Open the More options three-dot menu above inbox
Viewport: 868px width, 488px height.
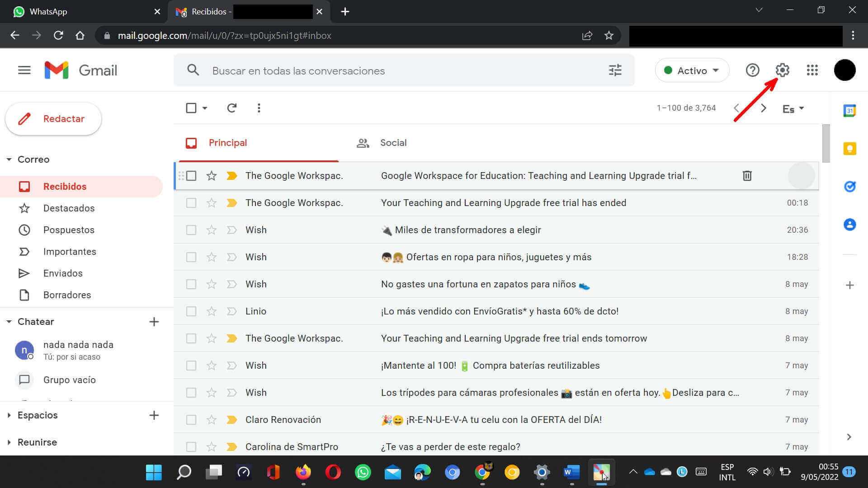click(x=259, y=108)
